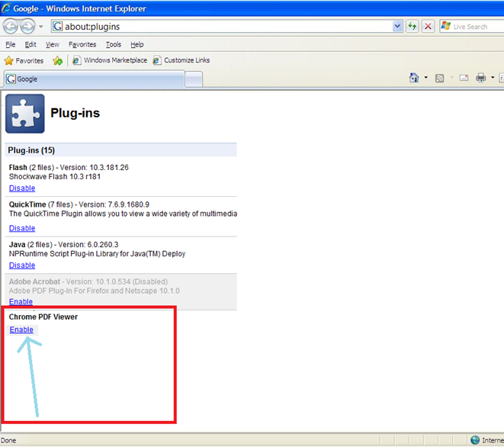This screenshot has width=504, height=447.
Task: Click the page icon in address bar
Action: (x=57, y=27)
